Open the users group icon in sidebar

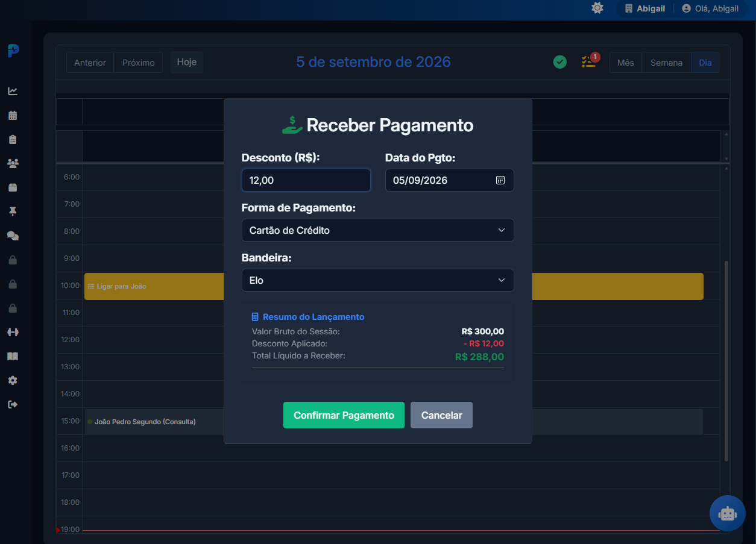pyautogui.click(x=13, y=163)
